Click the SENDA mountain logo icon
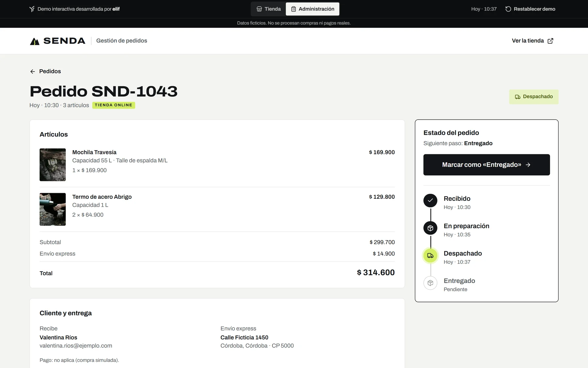The height and width of the screenshot is (368, 588). click(35, 41)
